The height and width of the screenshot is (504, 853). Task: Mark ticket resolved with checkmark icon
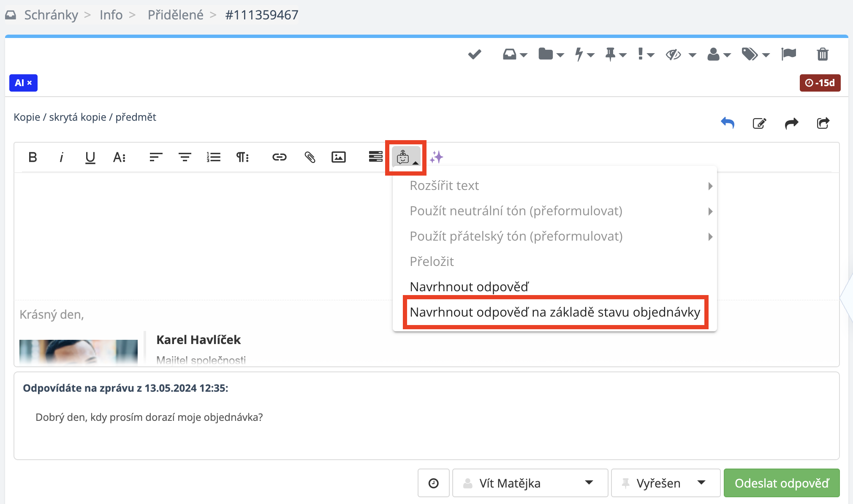pyautogui.click(x=475, y=54)
